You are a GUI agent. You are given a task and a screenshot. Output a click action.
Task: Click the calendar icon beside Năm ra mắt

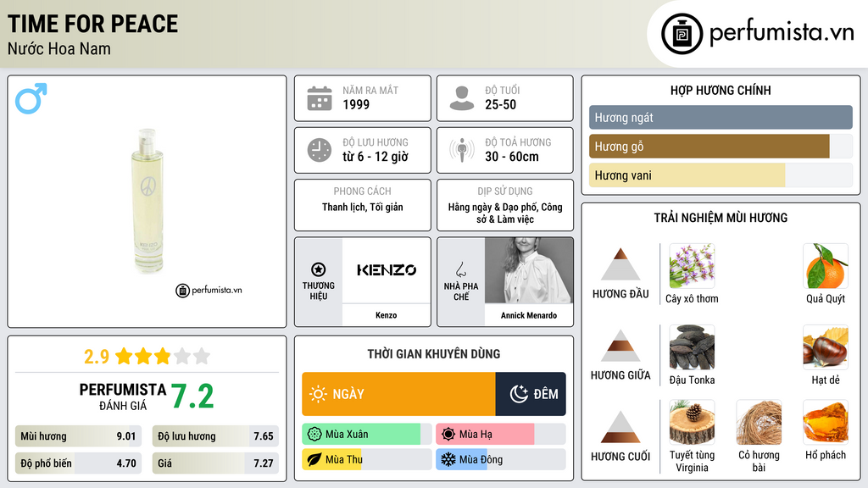point(320,98)
